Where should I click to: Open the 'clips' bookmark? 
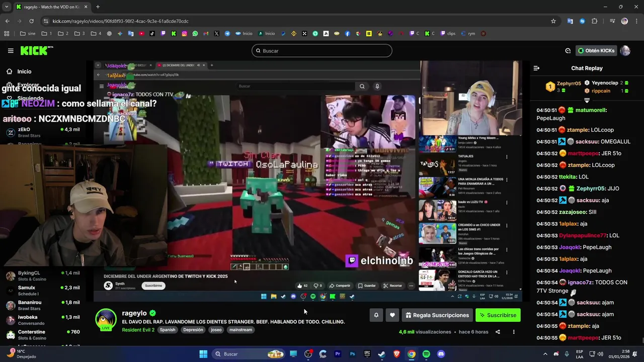448,34
